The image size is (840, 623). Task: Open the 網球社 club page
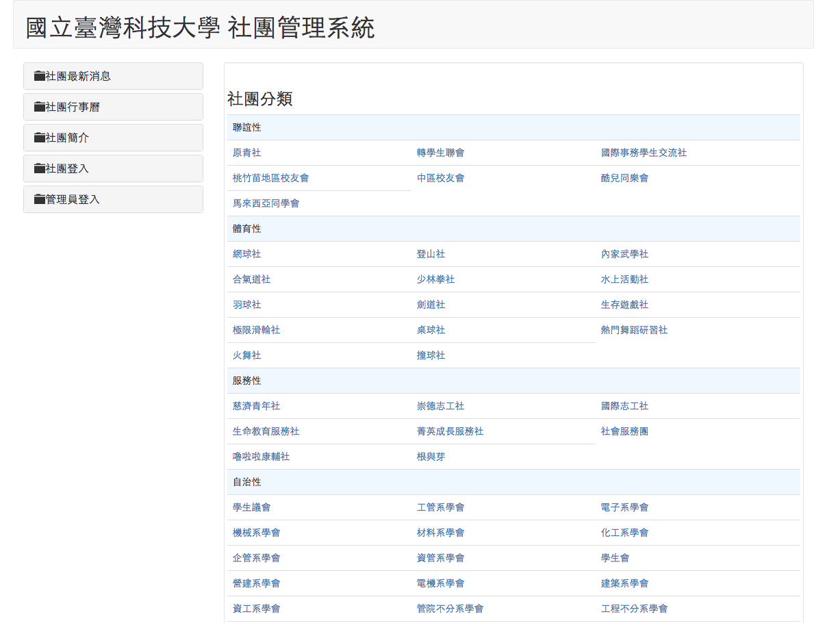click(246, 254)
